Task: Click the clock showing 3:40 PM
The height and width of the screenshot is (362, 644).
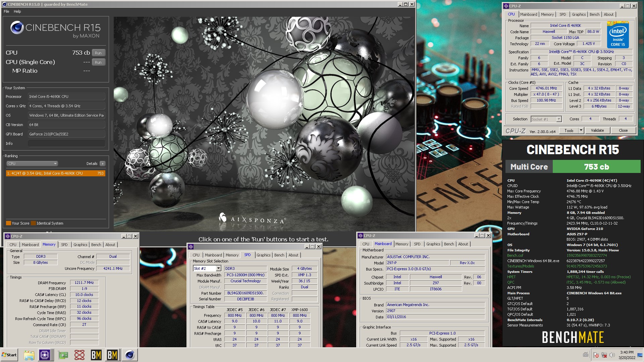Action: [627, 352]
